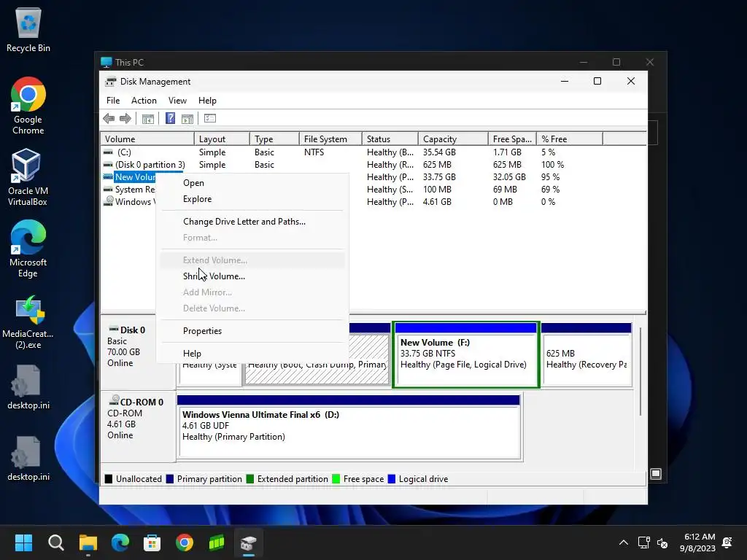Select the New Volume (F:) partition block
Viewport: 747px width, 560px height.
pyautogui.click(x=466, y=355)
